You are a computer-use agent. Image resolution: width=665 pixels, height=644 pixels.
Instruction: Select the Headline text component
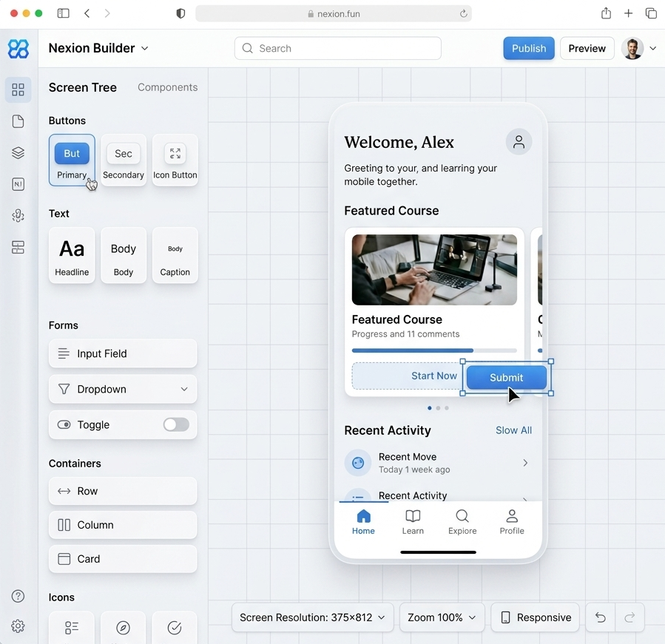72,255
